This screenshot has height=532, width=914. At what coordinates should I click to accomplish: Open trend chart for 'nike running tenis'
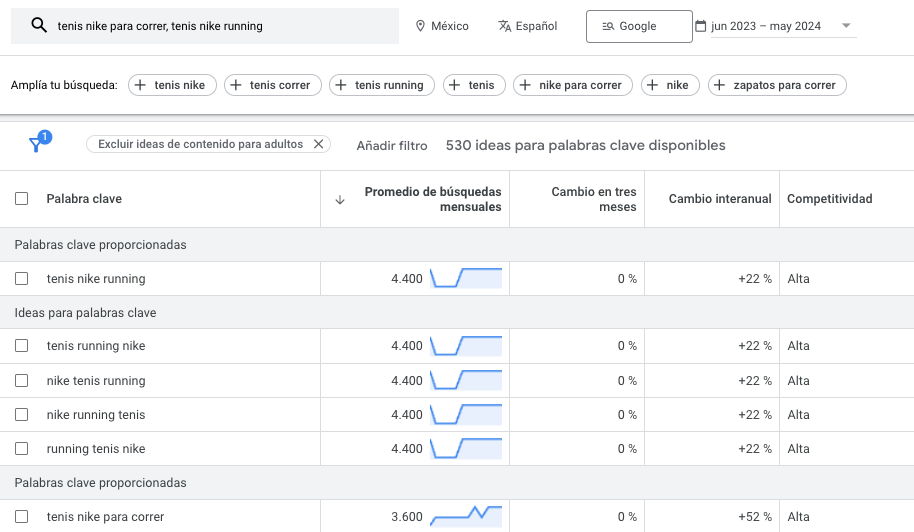[466, 414]
